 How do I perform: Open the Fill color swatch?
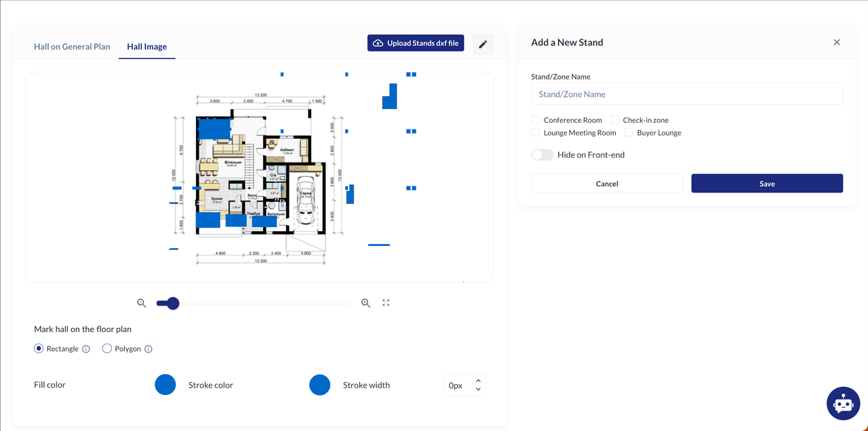coord(165,385)
